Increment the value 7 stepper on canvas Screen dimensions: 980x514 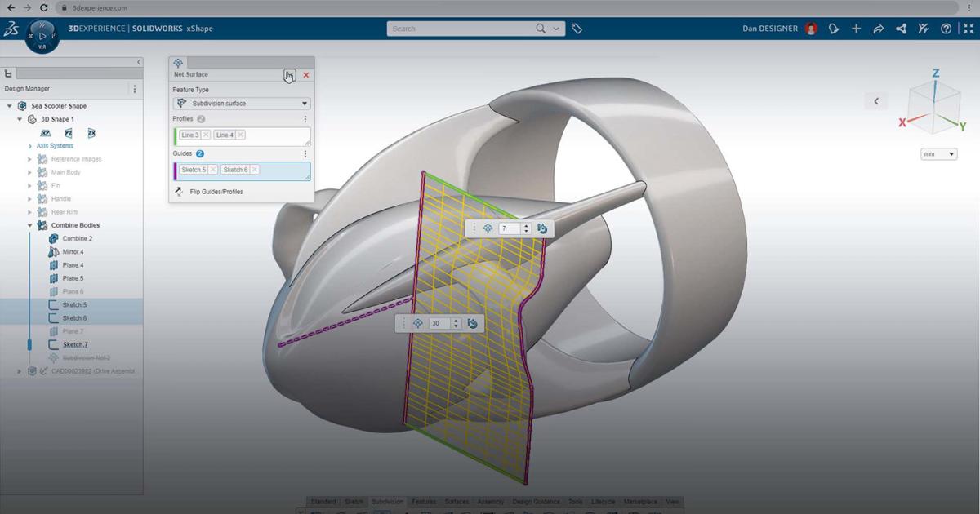527,225
